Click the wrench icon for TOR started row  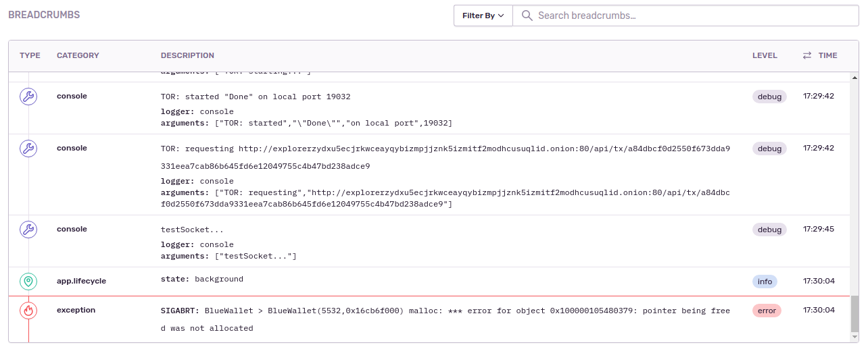coord(28,97)
